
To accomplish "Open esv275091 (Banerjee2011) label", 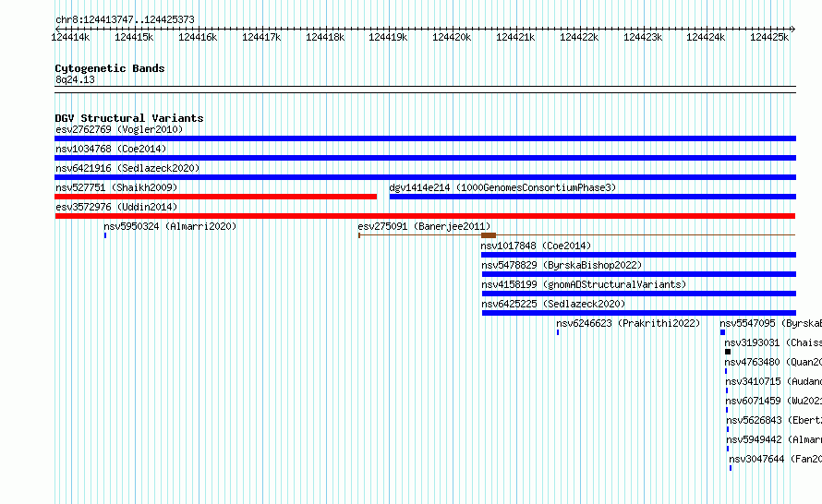I will point(424,226).
